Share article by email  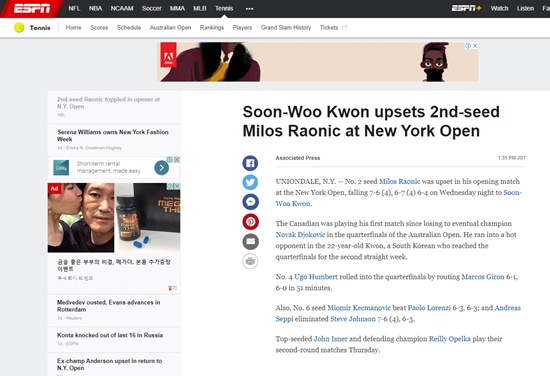pyautogui.click(x=250, y=241)
